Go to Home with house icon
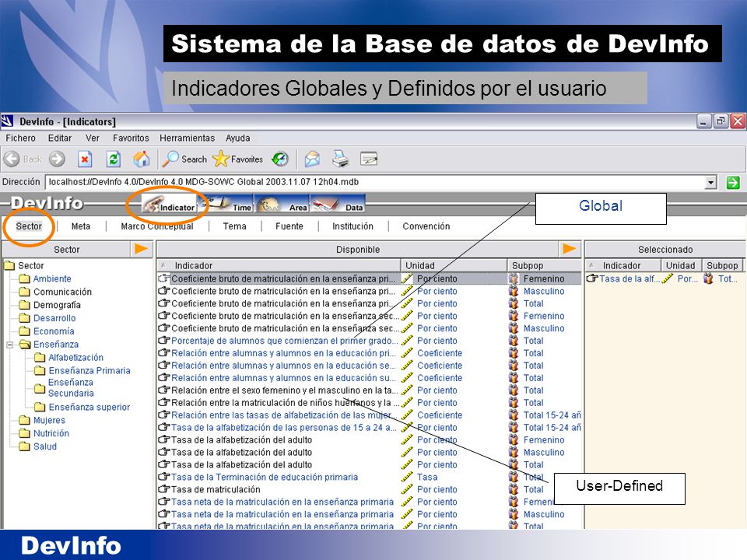The width and height of the screenshot is (747, 560). (x=141, y=159)
